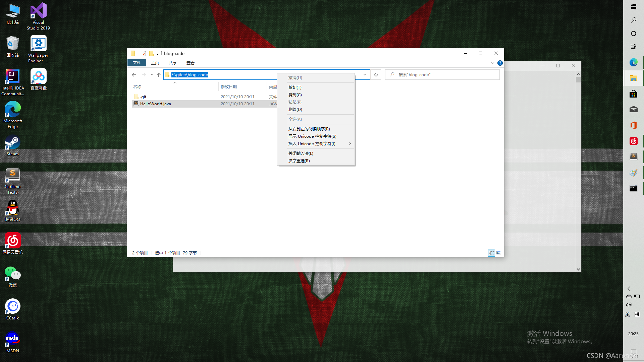Click the Windows Start button
This screenshot has width=644, height=362.
point(633,7)
